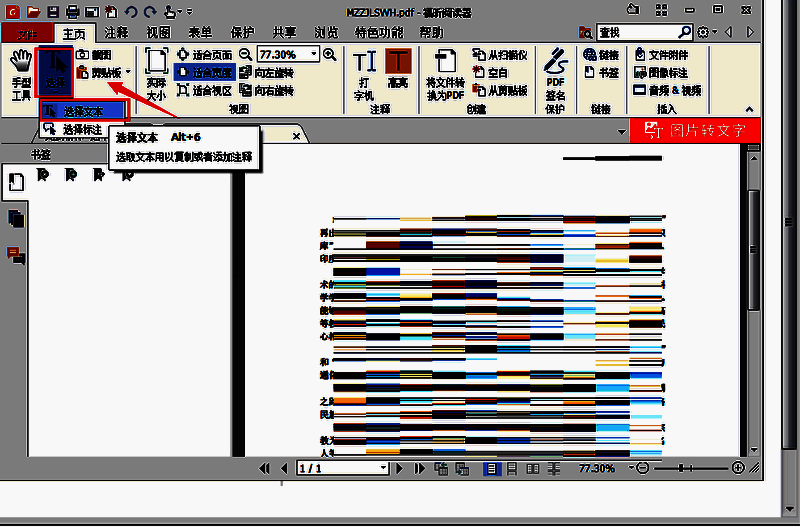Click the red 图片转文字 button
Image resolution: width=800 pixels, height=527 pixels.
[x=695, y=130]
